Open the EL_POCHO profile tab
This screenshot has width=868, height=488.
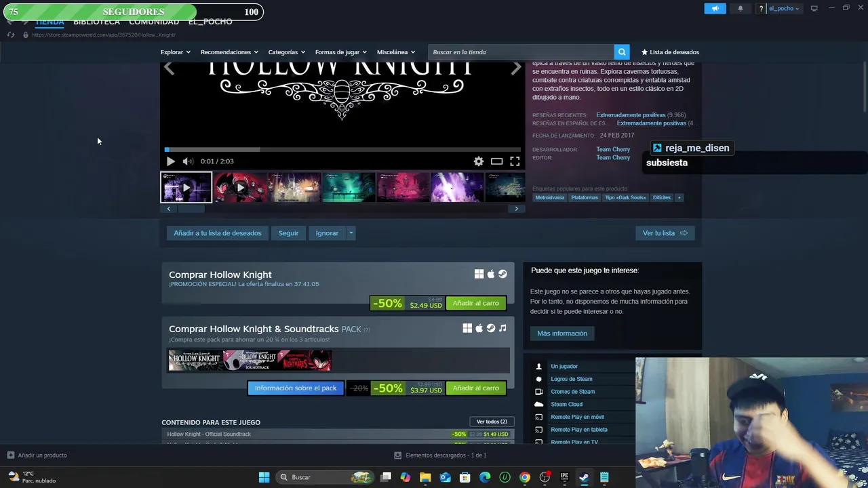(210, 22)
